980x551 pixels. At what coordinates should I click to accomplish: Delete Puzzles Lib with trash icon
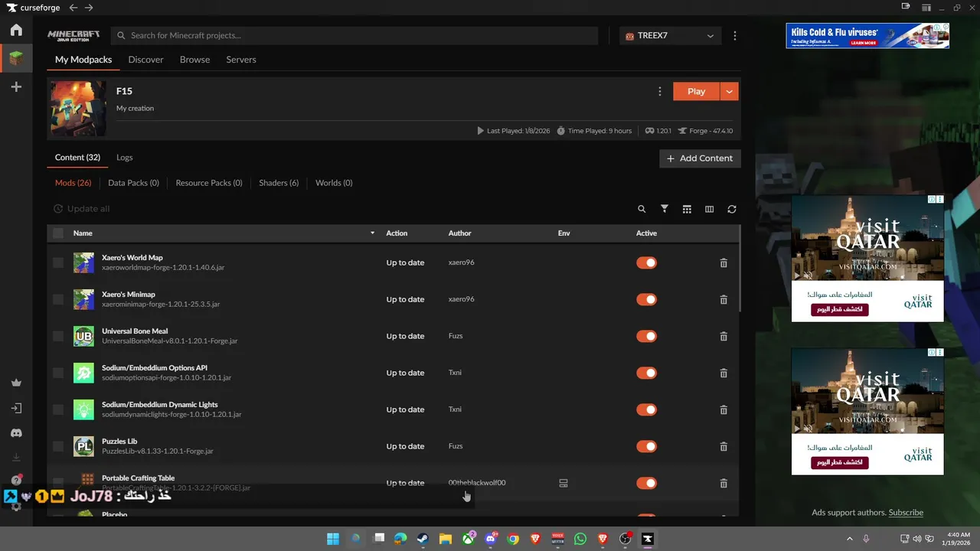(724, 446)
